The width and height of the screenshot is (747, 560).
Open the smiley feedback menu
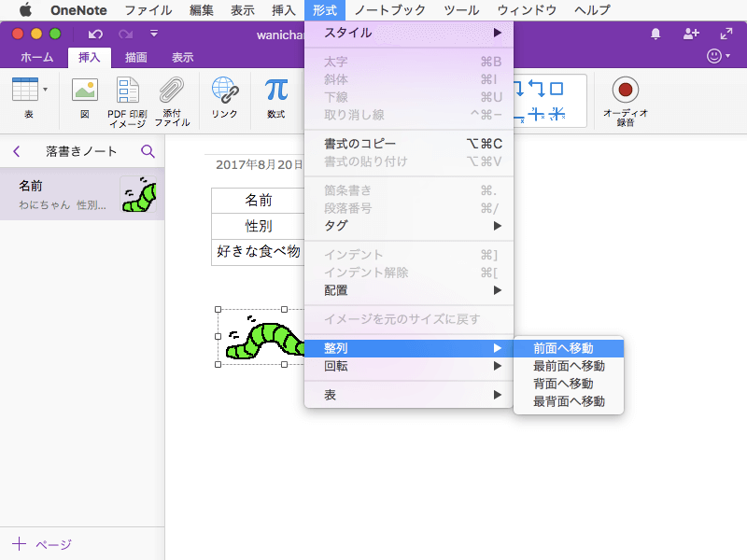point(718,56)
